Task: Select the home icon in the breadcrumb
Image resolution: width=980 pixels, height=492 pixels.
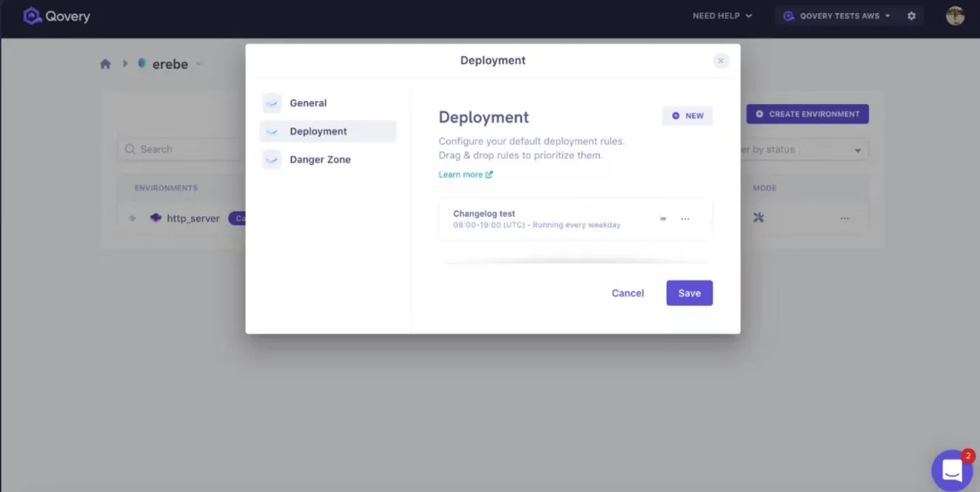Action: (105, 63)
